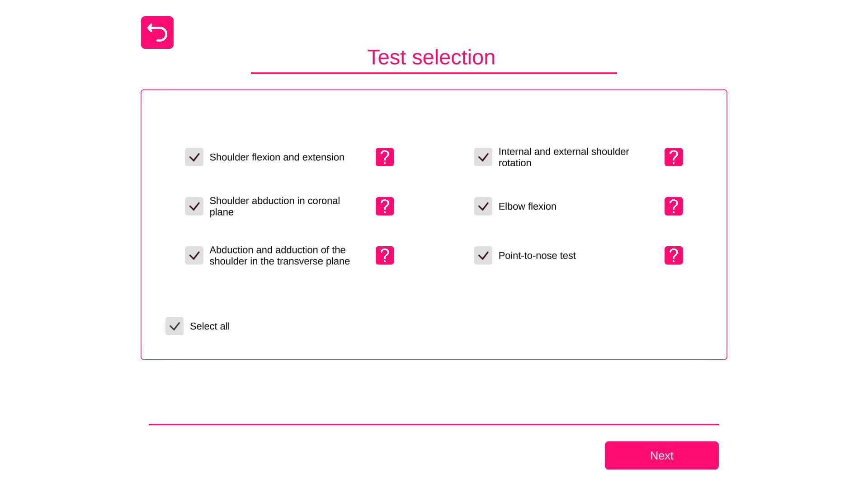Open help for Internal and external shoulder rotation
Image resolution: width=868 pixels, height=488 pixels.
coord(674,157)
